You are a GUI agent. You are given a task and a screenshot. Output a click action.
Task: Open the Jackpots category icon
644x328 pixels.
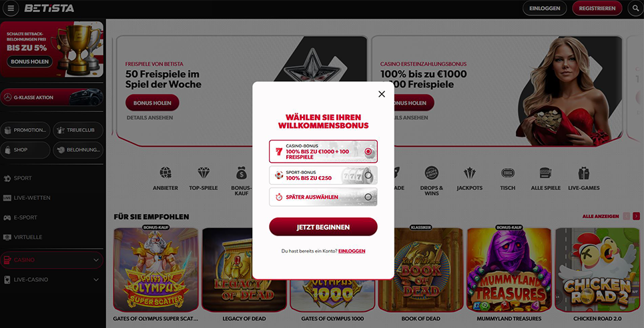tap(469, 173)
